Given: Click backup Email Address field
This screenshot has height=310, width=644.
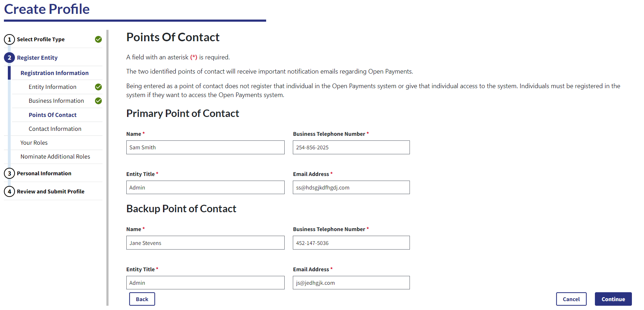Looking at the screenshot, I should (x=351, y=283).
